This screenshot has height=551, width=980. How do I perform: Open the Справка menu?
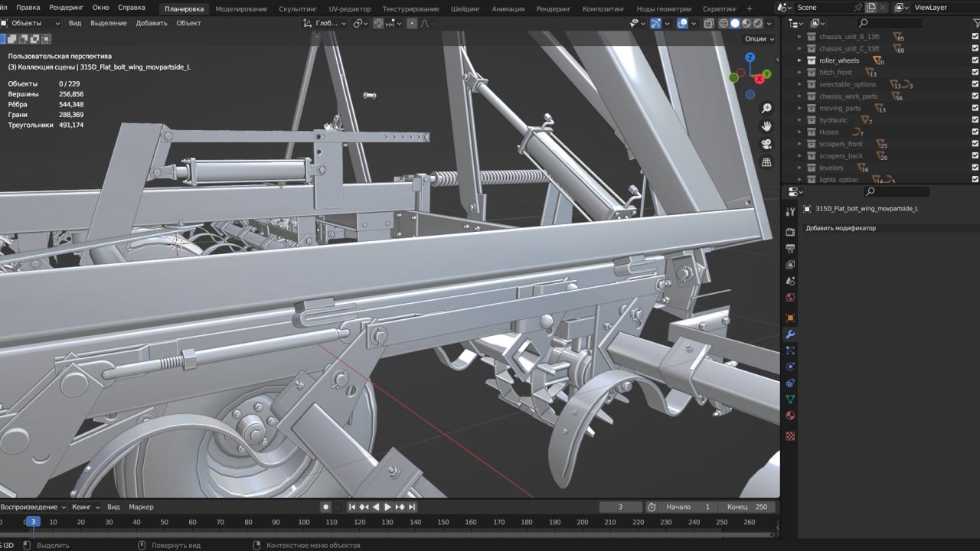[132, 8]
